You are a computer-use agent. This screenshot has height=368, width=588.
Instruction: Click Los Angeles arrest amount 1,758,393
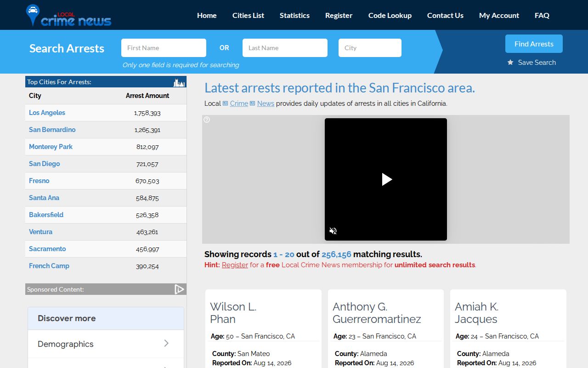click(147, 113)
